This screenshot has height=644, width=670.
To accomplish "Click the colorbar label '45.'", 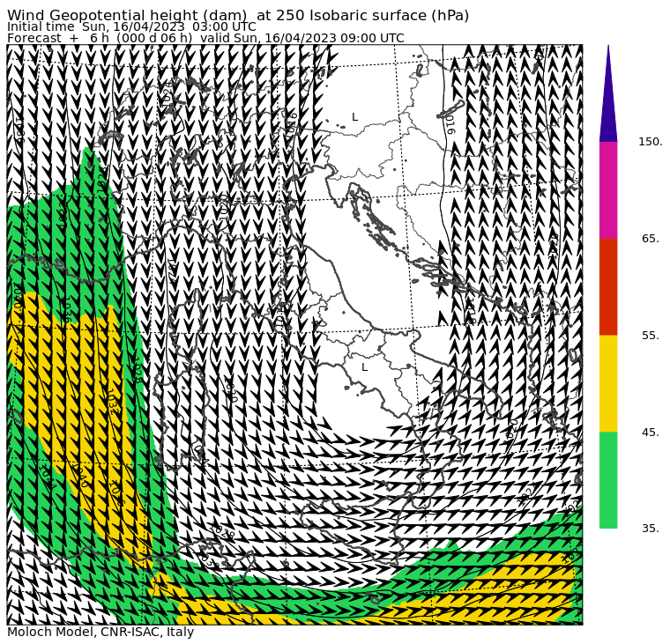I will click(651, 433).
